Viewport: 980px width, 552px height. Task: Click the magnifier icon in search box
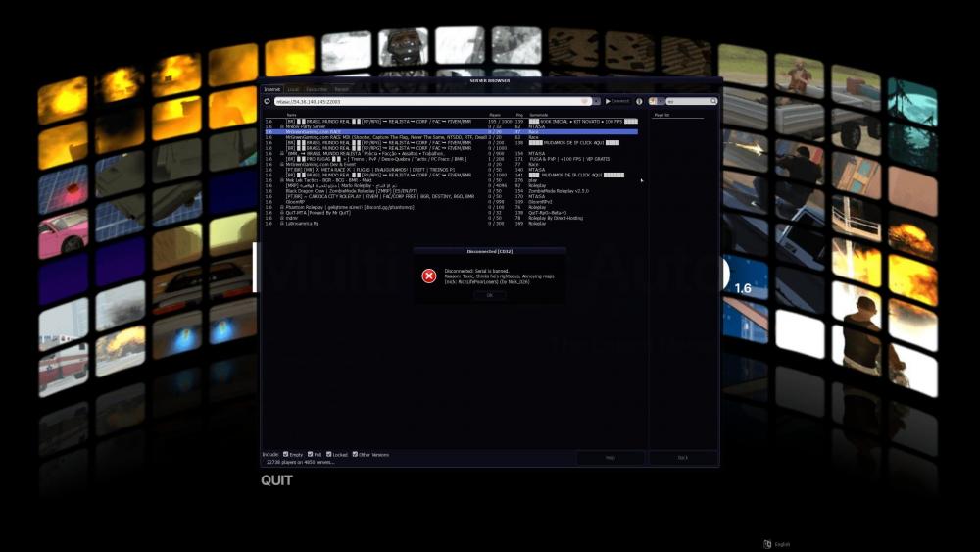[713, 101]
